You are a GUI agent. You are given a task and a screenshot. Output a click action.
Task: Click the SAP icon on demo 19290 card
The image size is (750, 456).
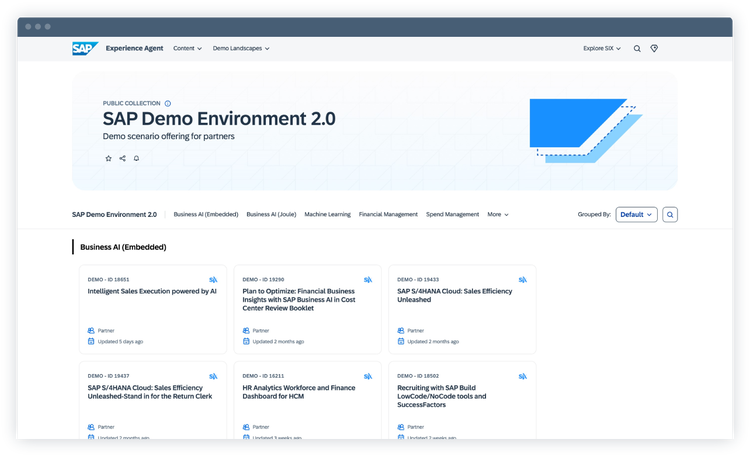click(x=368, y=279)
